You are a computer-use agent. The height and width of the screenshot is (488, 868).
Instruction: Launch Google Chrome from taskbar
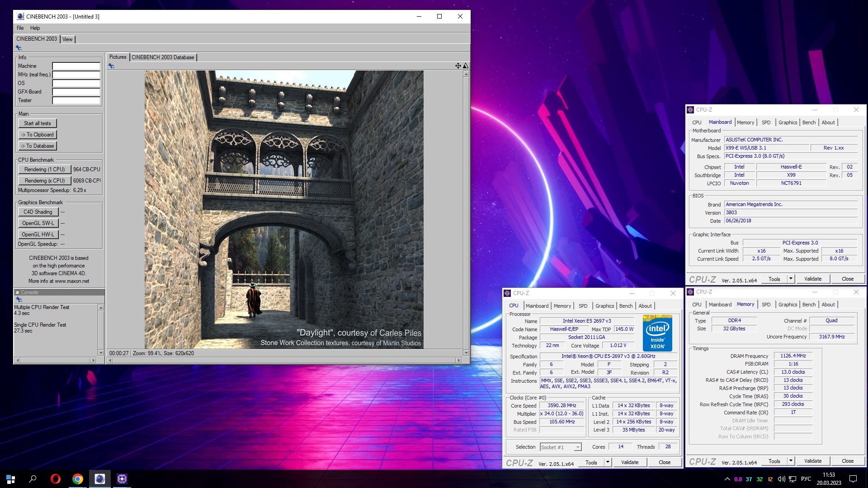(x=77, y=479)
